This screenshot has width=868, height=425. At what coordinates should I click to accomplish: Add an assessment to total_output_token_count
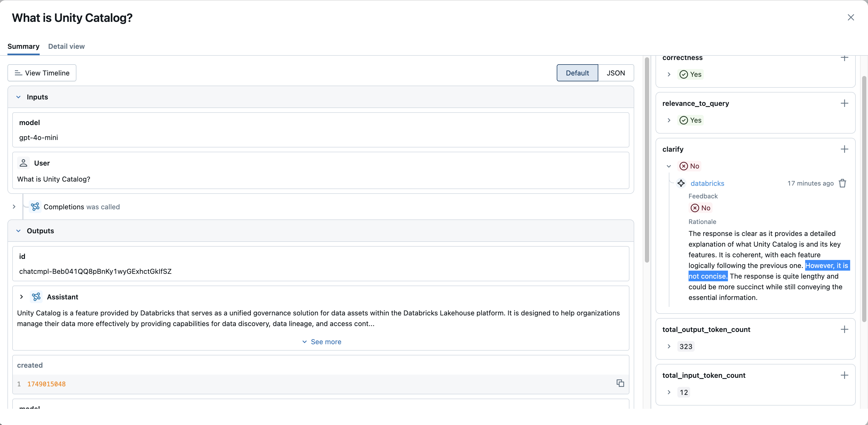(x=844, y=329)
